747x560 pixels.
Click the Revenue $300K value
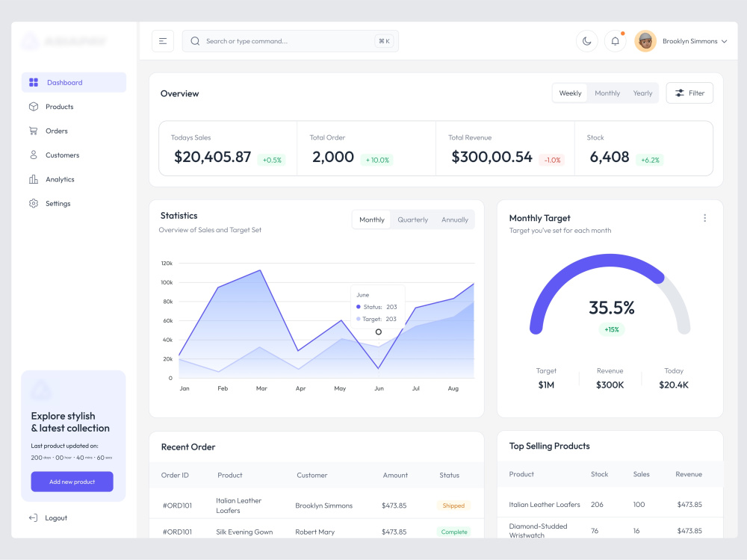(x=610, y=385)
